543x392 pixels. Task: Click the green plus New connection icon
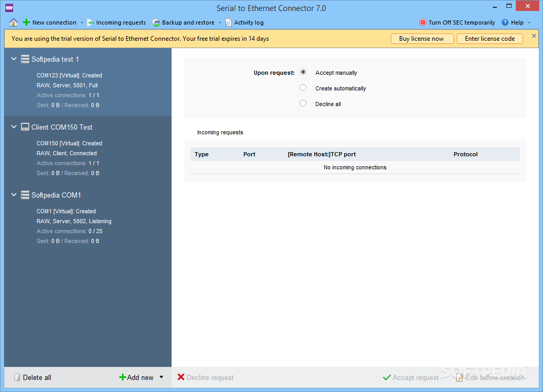[26, 22]
